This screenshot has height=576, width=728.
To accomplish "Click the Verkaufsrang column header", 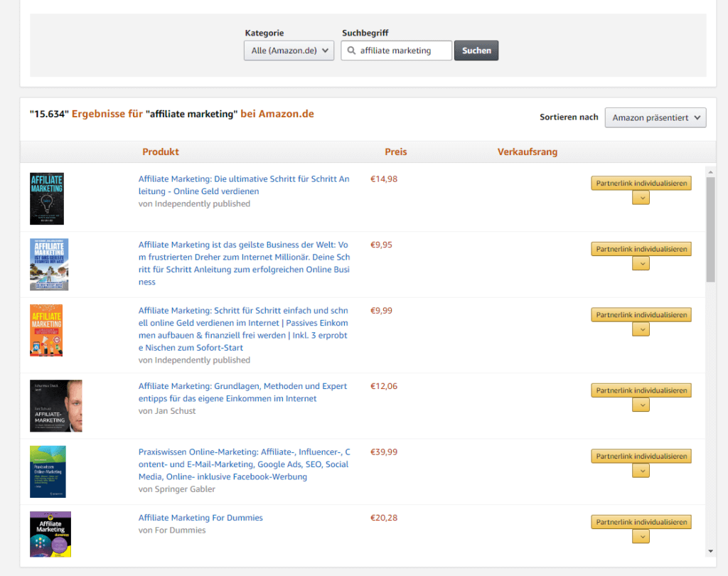I will (x=528, y=152).
